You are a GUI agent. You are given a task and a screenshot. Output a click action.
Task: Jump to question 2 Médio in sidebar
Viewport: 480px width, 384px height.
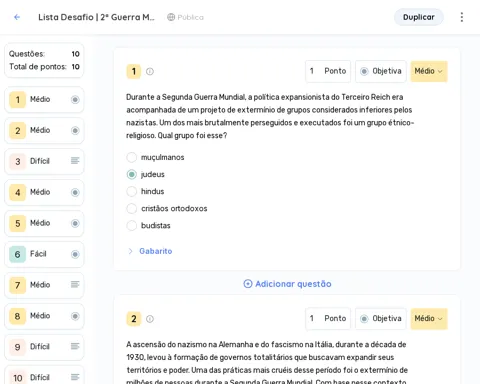click(x=44, y=130)
